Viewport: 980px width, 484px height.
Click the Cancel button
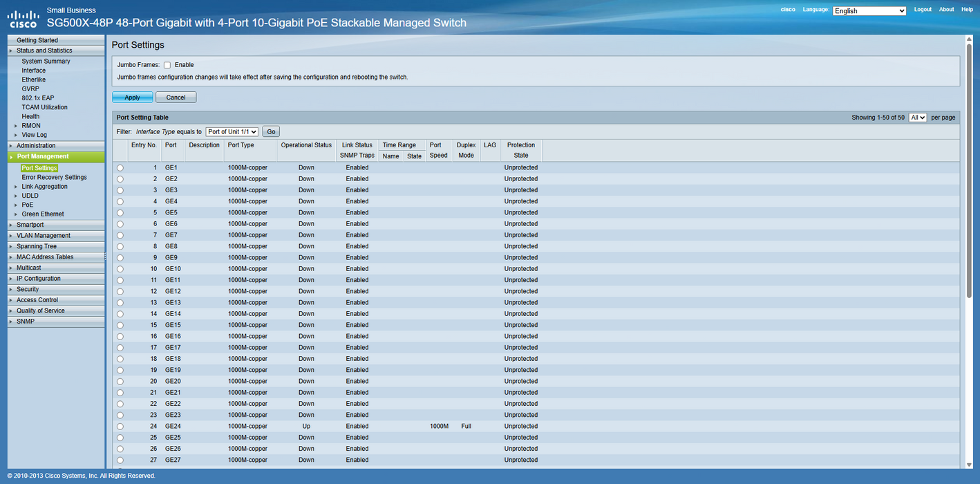click(176, 97)
